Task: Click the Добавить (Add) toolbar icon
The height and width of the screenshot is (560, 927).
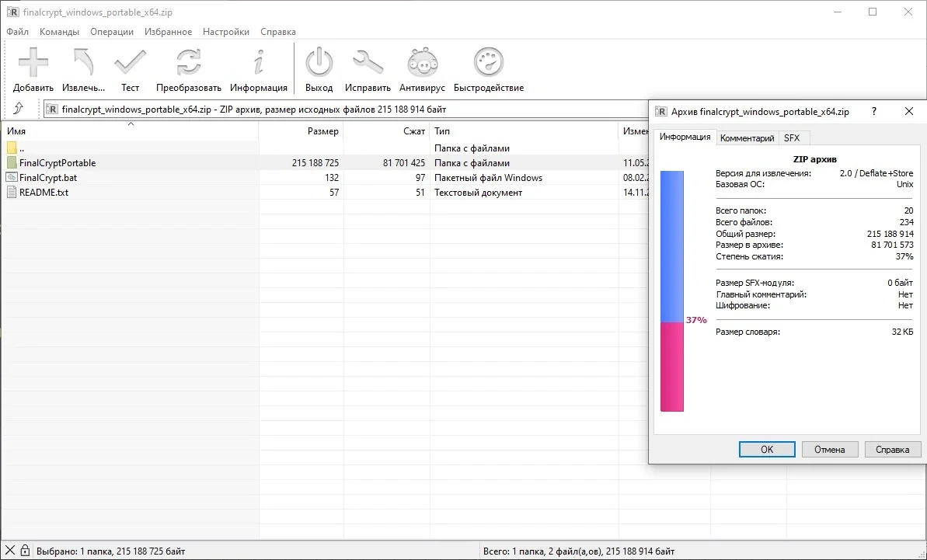Action: point(33,63)
